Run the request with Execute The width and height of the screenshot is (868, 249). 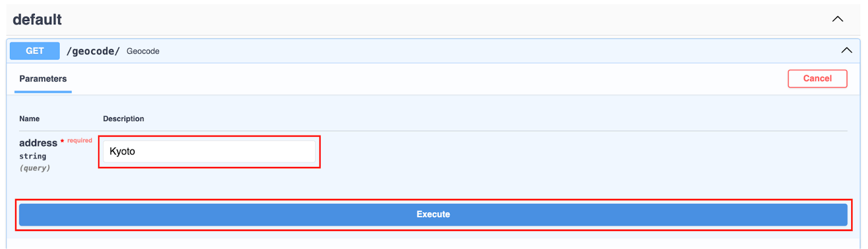433,215
